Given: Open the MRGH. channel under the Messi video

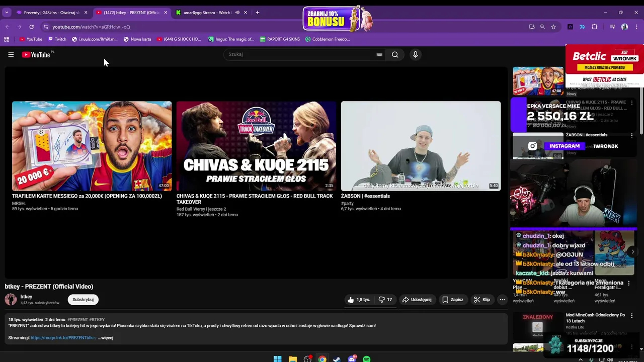Looking at the screenshot, I should pos(19,204).
